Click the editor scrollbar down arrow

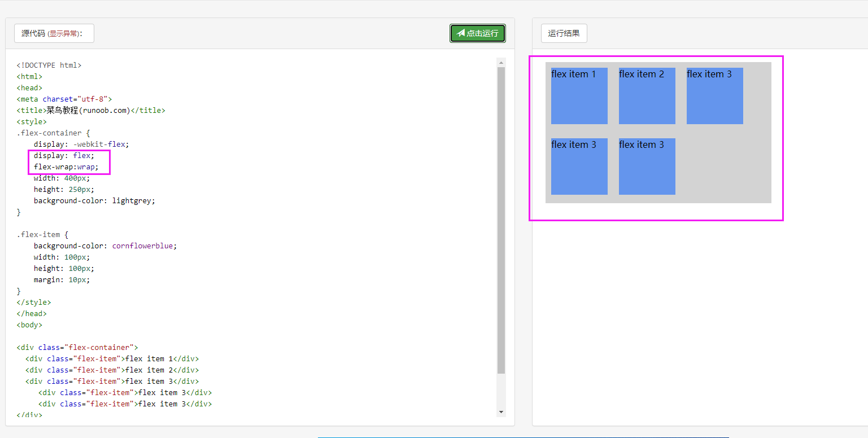tap(501, 413)
